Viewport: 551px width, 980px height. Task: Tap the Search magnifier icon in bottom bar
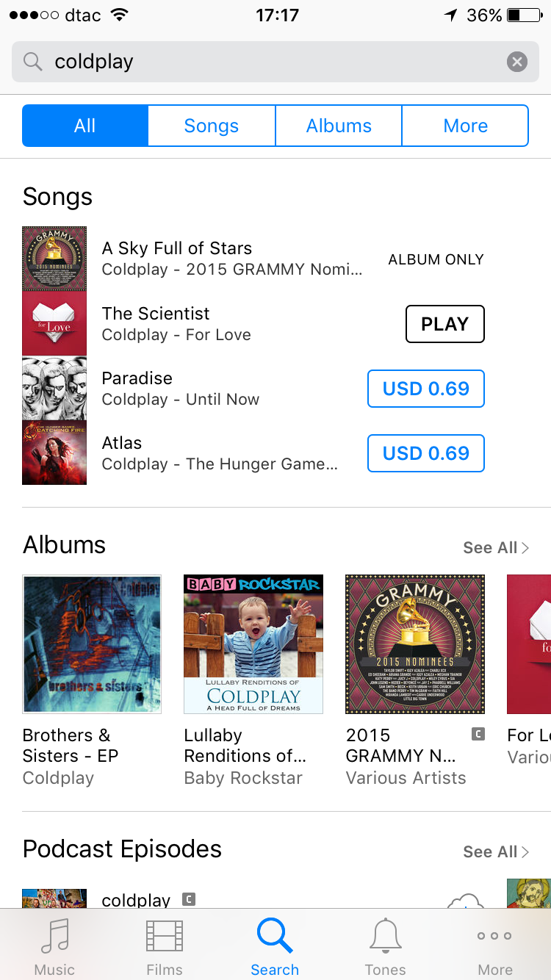[275, 936]
